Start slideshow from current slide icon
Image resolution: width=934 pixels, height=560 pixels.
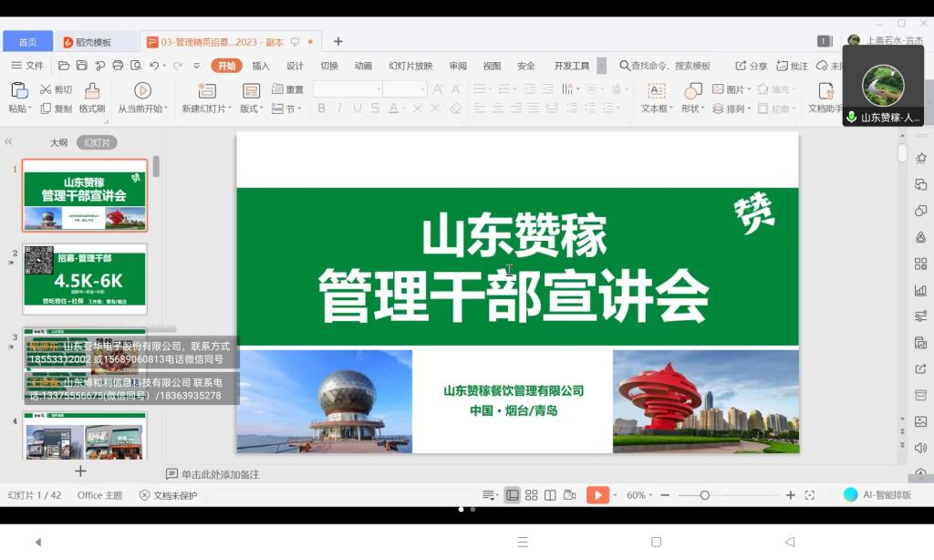tap(142, 90)
